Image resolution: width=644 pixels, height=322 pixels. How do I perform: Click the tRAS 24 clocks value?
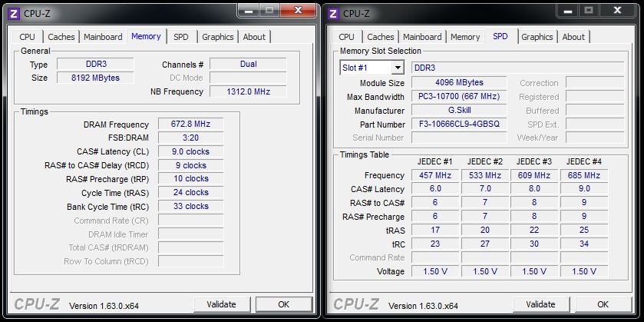(190, 192)
